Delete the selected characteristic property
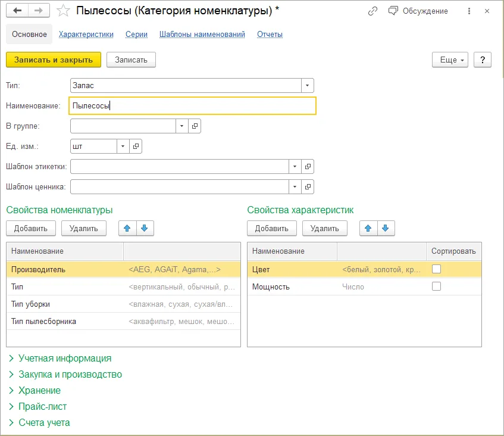Screen dimensions: 504x436 coord(325,229)
